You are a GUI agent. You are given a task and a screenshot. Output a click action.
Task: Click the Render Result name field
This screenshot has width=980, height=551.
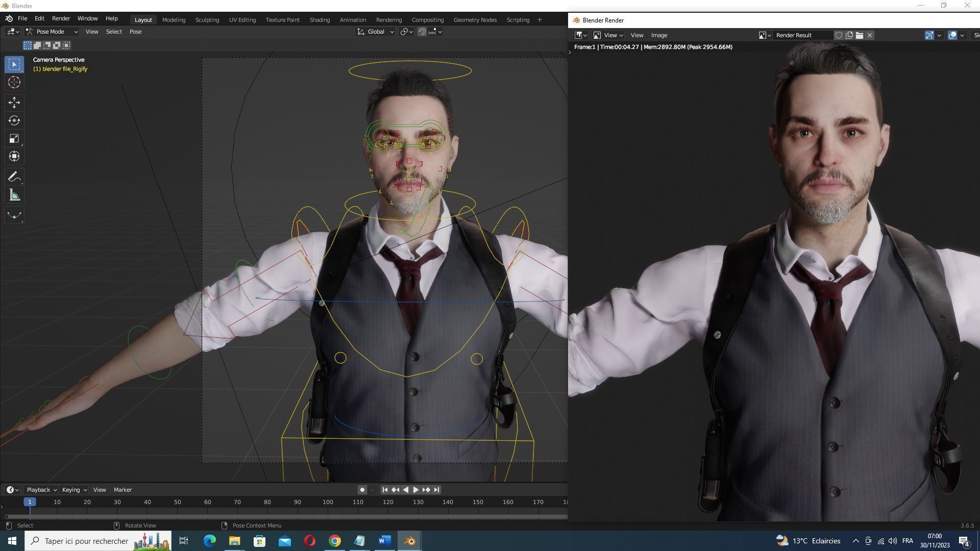pos(803,35)
